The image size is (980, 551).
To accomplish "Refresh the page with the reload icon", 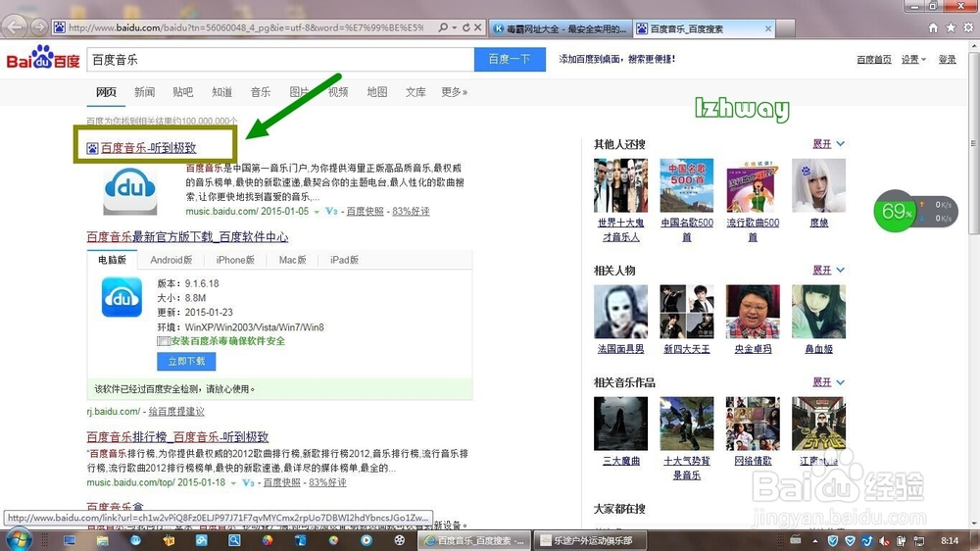I will point(466,27).
